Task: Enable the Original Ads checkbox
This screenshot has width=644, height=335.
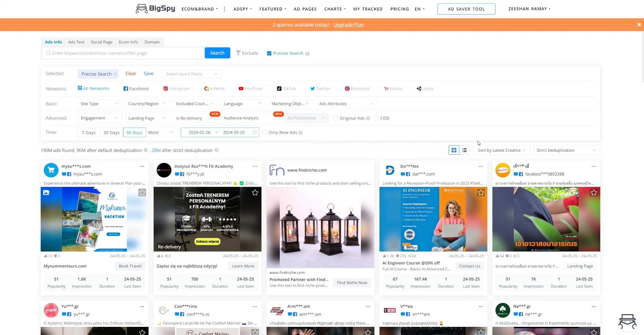Action: coord(335,118)
